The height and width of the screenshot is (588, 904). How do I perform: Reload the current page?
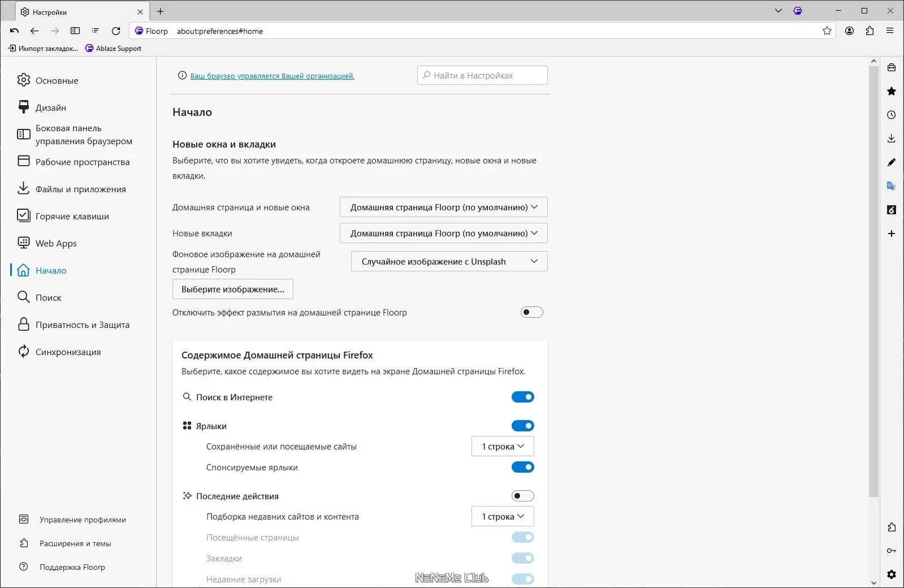click(116, 31)
